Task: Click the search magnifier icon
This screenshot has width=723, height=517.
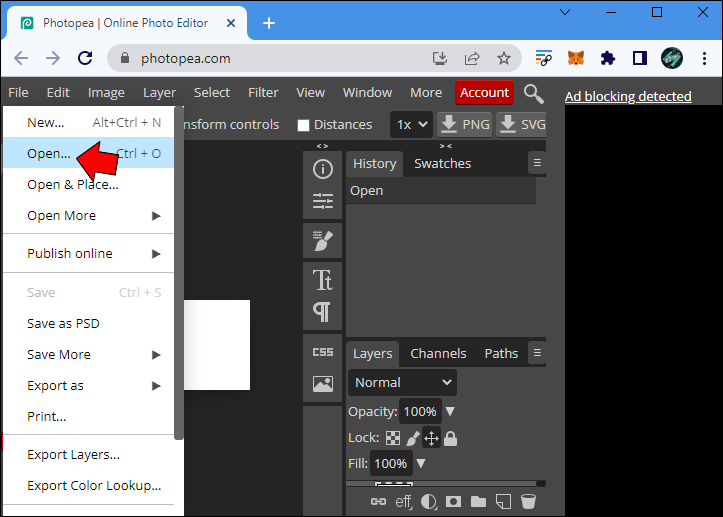Action: [x=533, y=94]
